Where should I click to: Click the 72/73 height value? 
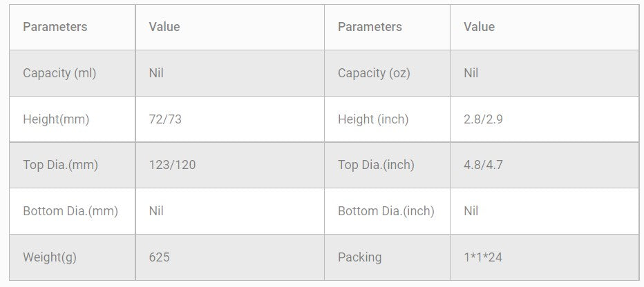pyautogui.click(x=165, y=119)
